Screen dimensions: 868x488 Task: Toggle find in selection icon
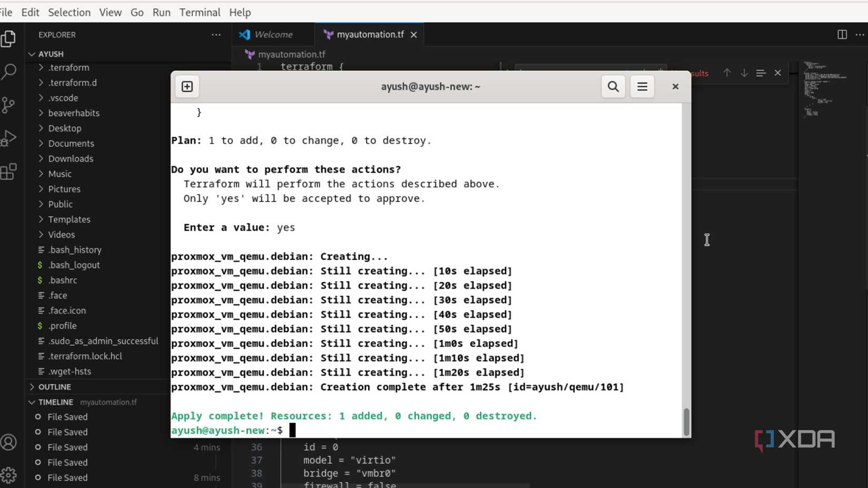[761, 73]
